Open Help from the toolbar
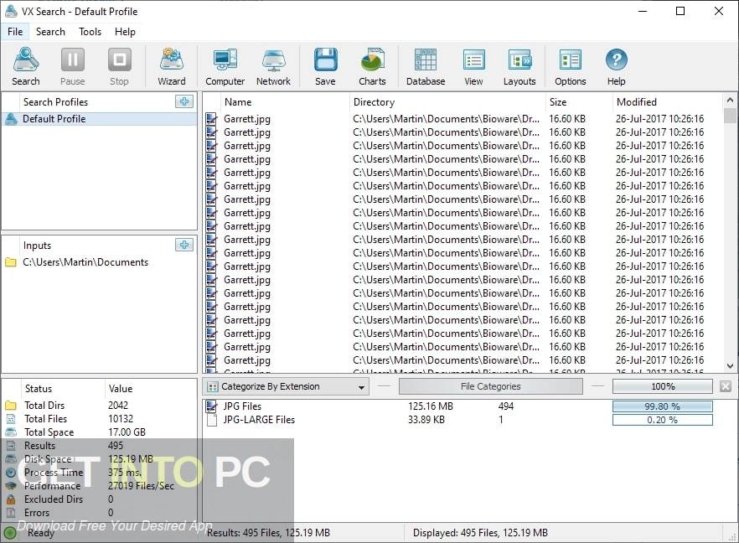739x543 pixels. 616,66
